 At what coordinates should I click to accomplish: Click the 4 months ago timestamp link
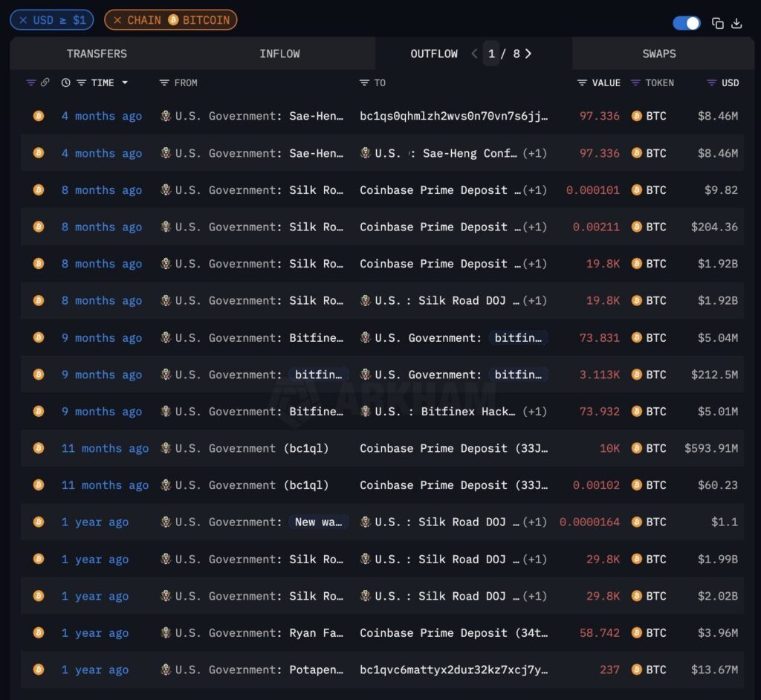[101, 116]
